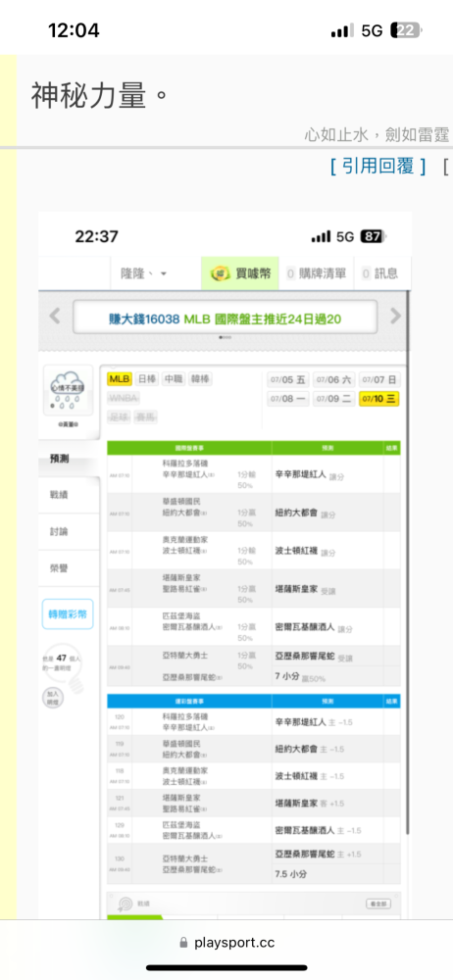The height and width of the screenshot is (980, 453).
Task: Tap the 引用回覆 link
Action: click(x=378, y=166)
